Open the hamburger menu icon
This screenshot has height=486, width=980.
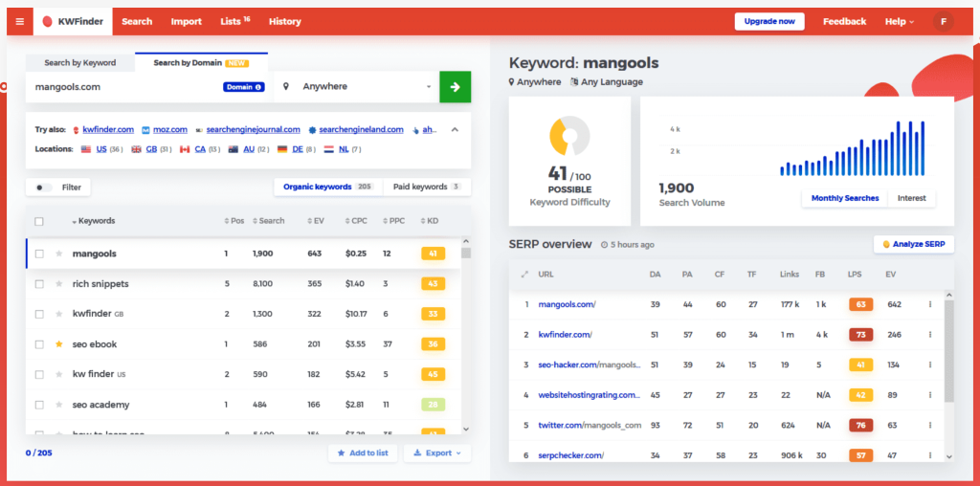(20, 21)
